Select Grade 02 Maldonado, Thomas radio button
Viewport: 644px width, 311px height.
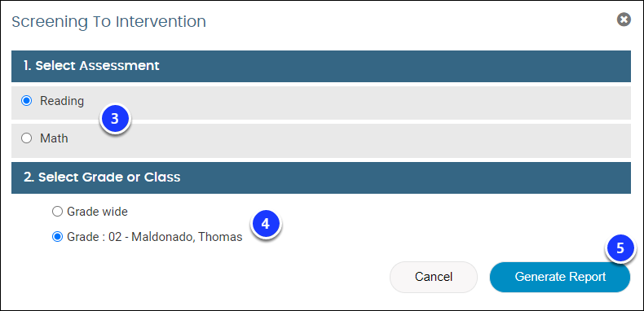57,237
